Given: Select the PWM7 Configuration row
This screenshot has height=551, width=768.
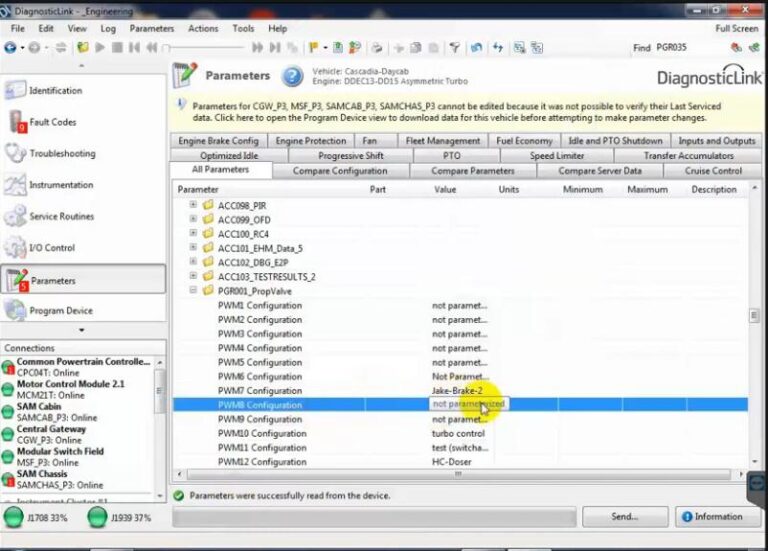Looking at the screenshot, I should 460,391.
